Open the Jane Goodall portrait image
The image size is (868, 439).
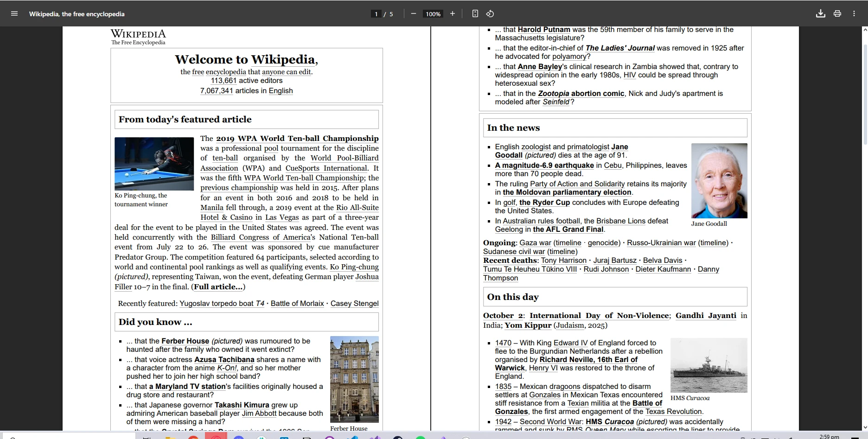coord(719,181)
